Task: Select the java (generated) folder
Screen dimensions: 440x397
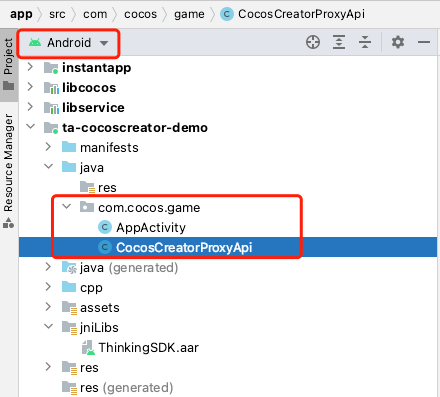Action: 228,267
